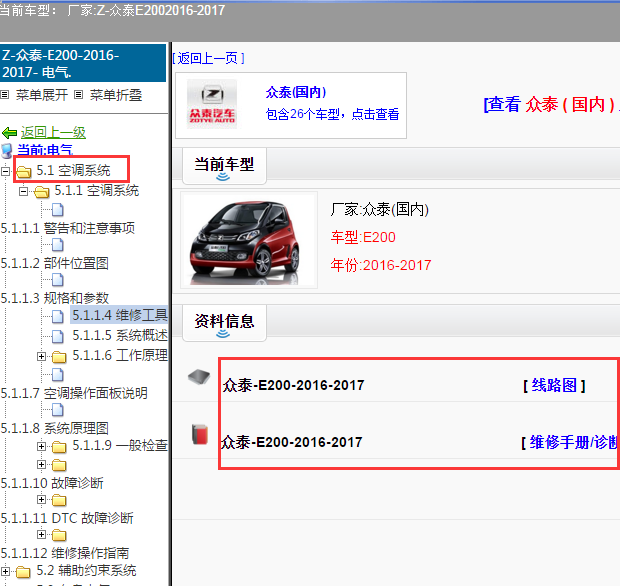Select 5.1.1.5 系统概述 tree item

coord(120,335)
